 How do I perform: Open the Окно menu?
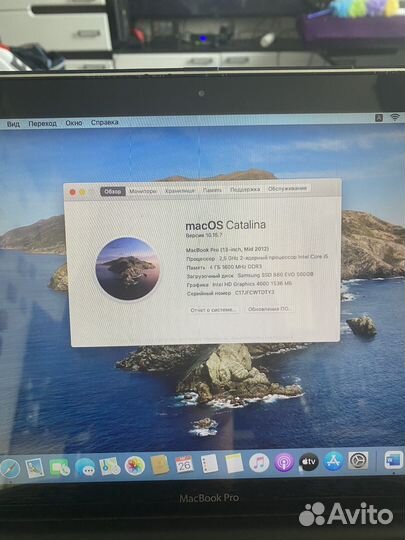point(74,123)
